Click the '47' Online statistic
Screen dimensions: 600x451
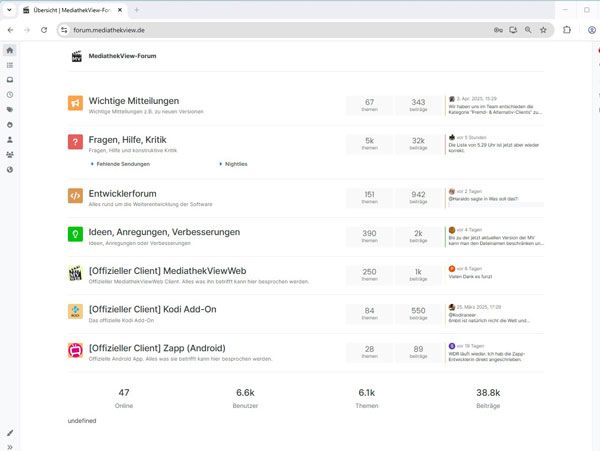pos(124,392)
